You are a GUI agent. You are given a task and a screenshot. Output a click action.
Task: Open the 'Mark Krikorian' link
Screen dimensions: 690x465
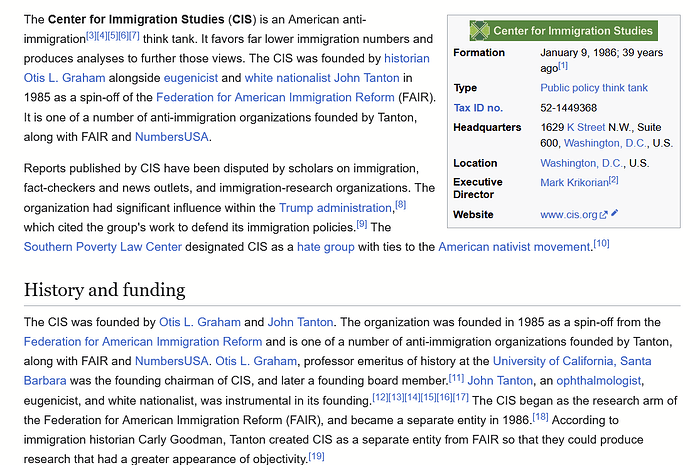[574, 183]
